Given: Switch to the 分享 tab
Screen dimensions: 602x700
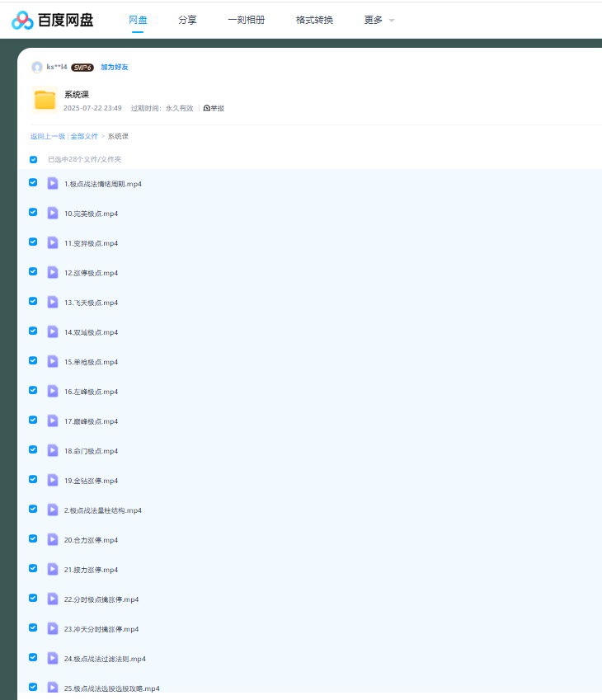Looking at the screenshot, I should coord(187,20).
